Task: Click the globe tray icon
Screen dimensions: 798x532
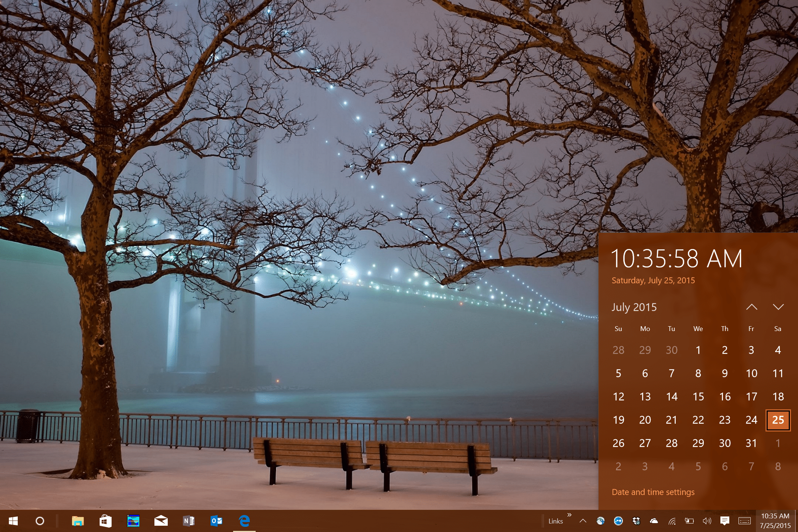Action: (601, 521)
